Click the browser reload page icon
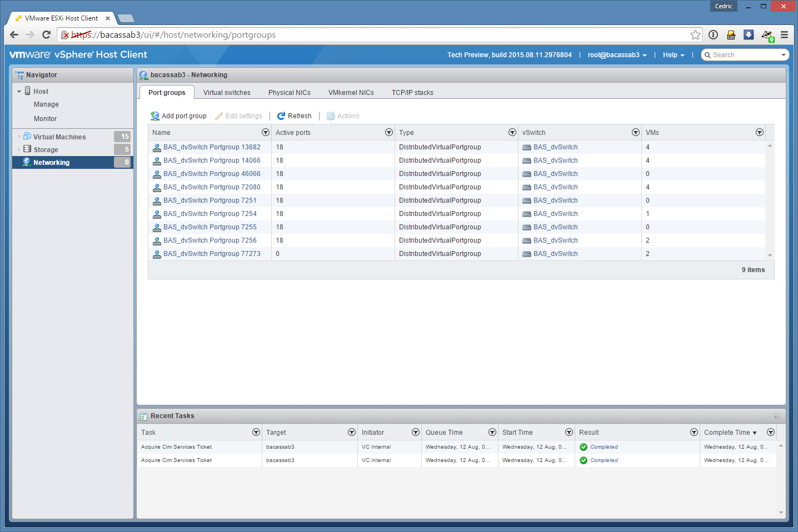This screenshot has height=532, width=798. 47,35
